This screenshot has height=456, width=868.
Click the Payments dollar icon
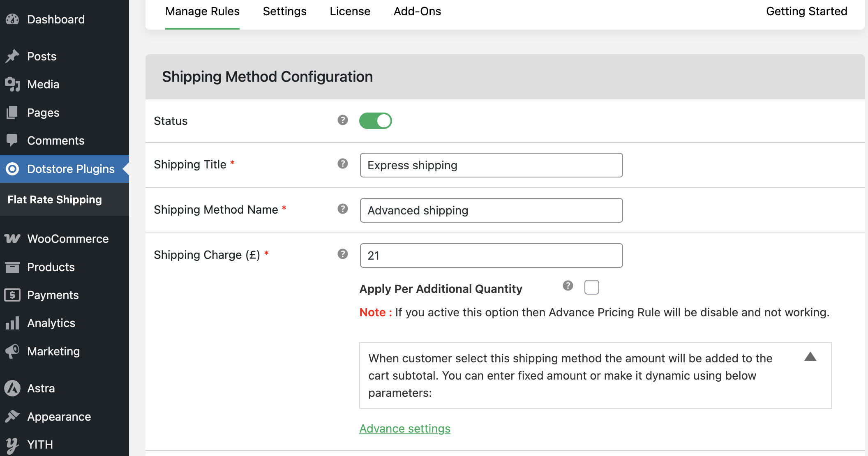(x=12, y=295)
